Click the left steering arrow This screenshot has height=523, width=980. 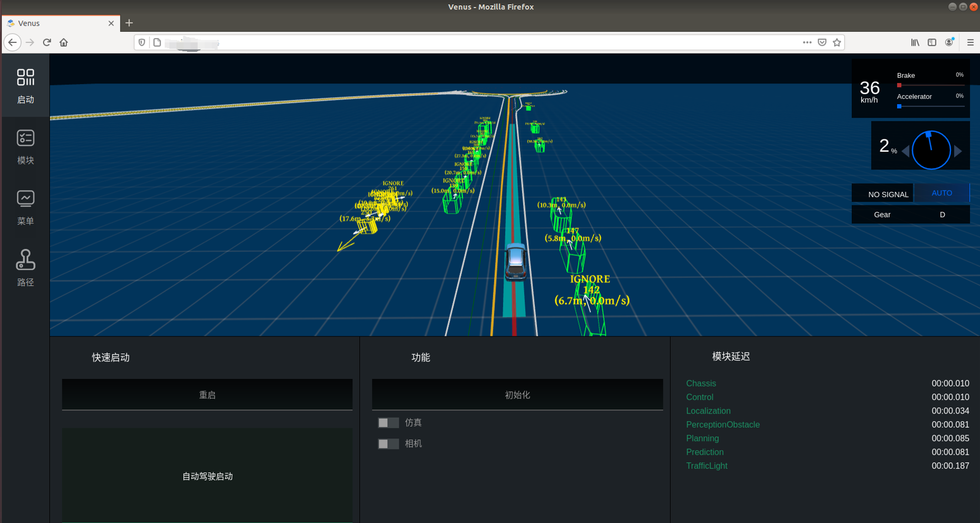(905, 151)
